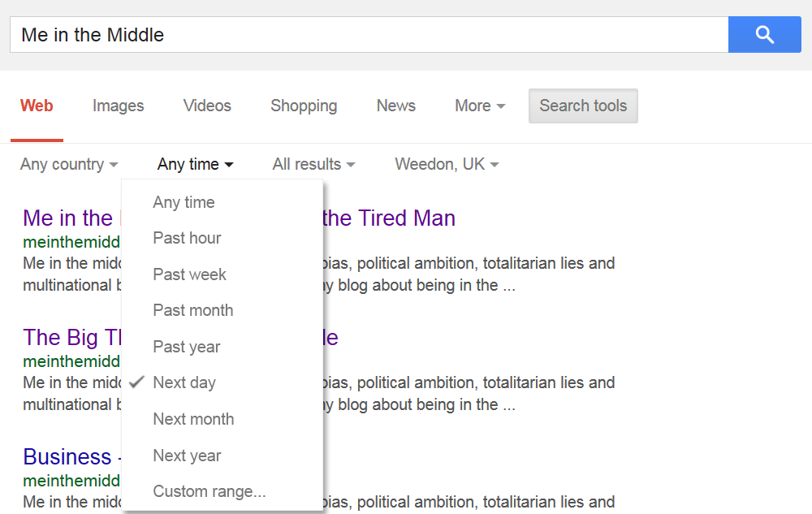The height and width of the screenshot is (514, 812).
Task: Expand the More dropdown menu
Action: click(x=480, y=106)
